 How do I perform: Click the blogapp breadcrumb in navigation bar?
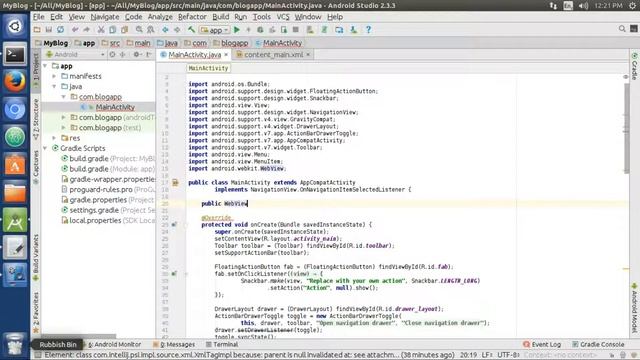point(231,43)
